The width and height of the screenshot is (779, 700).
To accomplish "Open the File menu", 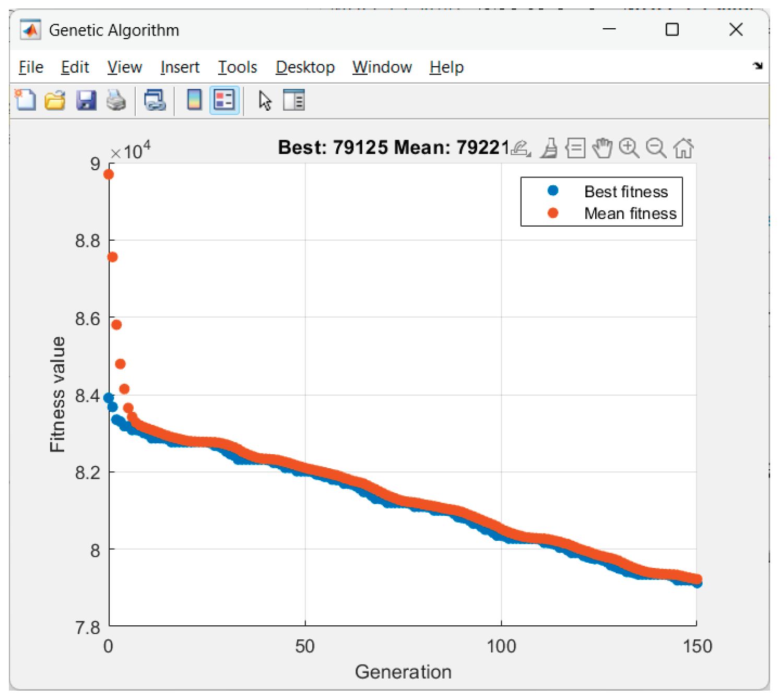I will 31,67.
